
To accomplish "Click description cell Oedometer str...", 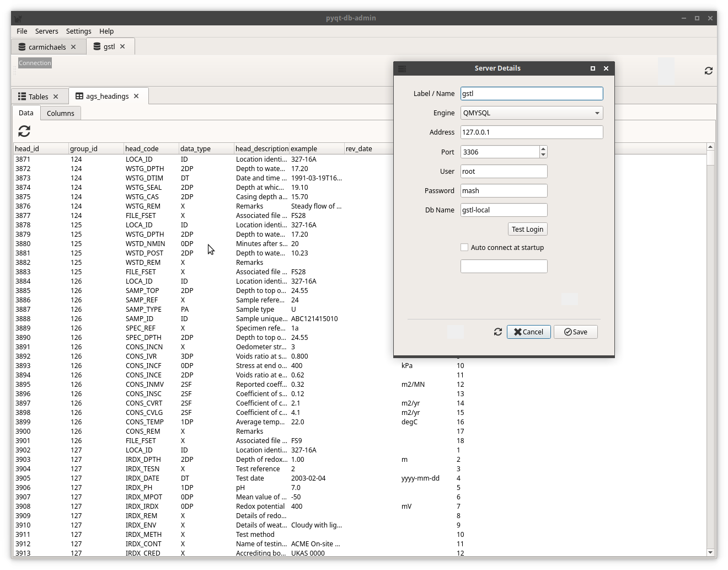I will tap(262, 347).
